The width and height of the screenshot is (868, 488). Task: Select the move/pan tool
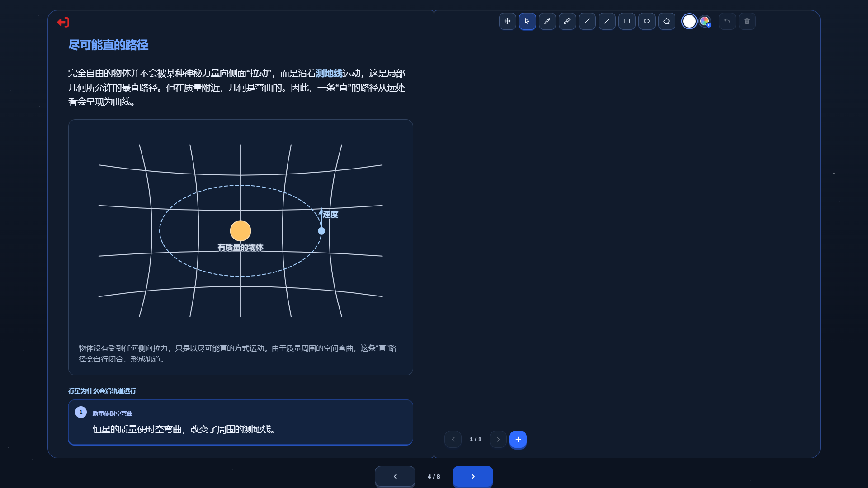(507, 21)
